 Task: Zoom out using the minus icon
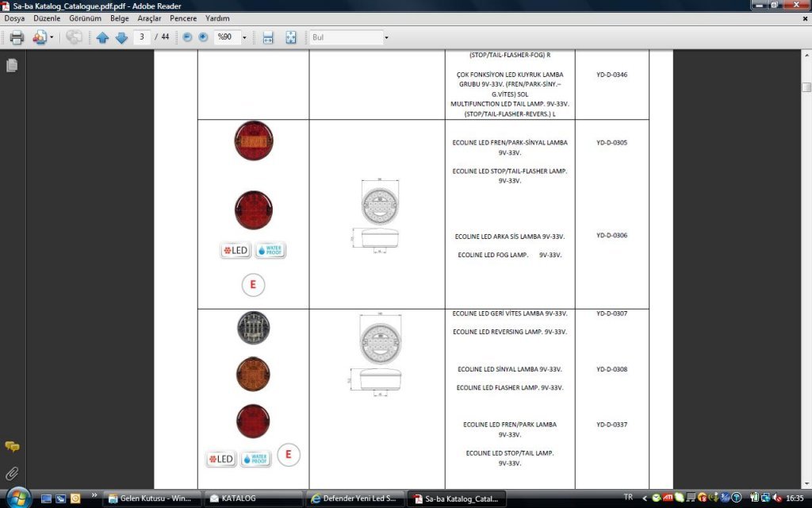tap(188, 37)
